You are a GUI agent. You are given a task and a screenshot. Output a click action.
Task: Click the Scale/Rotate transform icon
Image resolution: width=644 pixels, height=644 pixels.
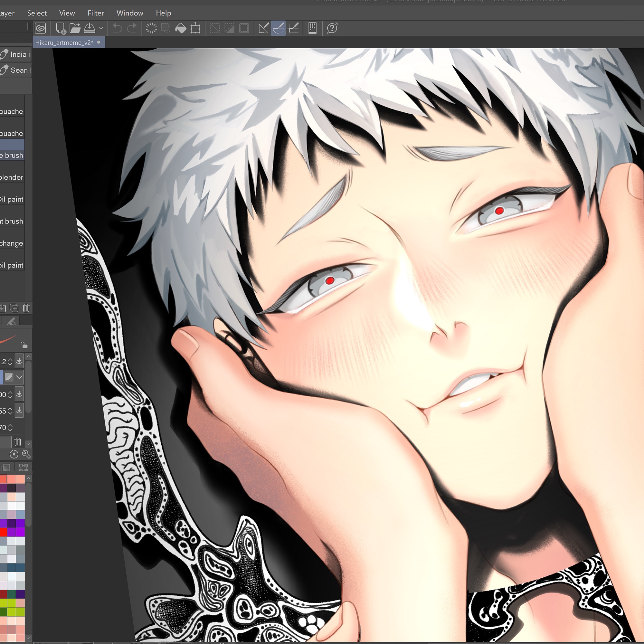195,28
